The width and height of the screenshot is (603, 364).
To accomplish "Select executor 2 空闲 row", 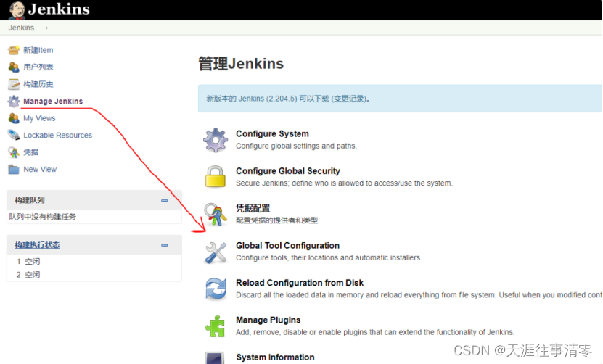I will click(x=94, y=274).
